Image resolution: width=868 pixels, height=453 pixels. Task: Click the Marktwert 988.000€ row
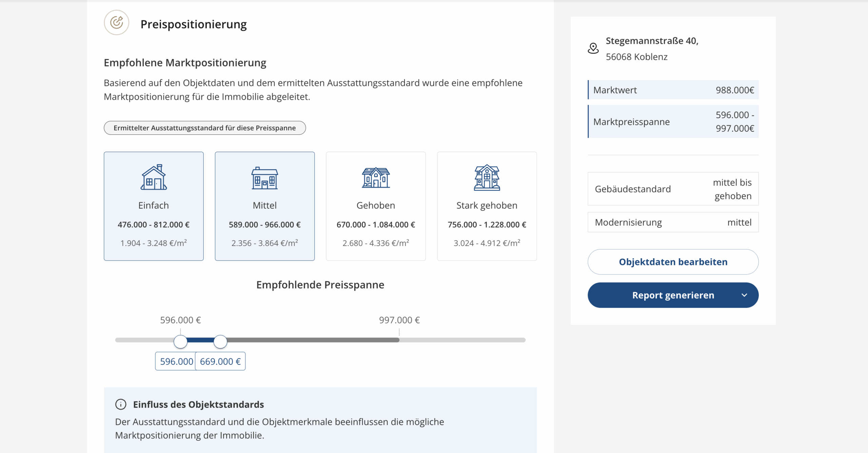673,90
